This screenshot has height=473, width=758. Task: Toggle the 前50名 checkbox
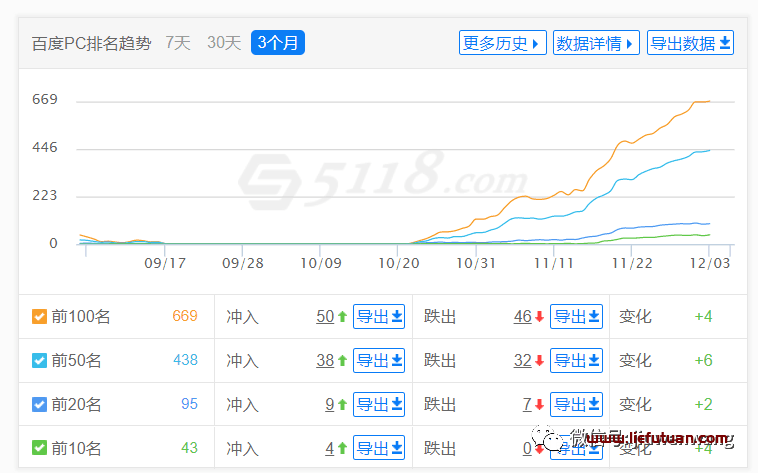point(39,360)
